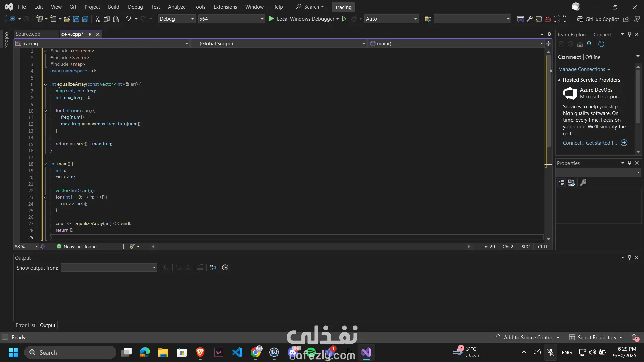Click the editor vertical scrollbar

click(548, 145)
